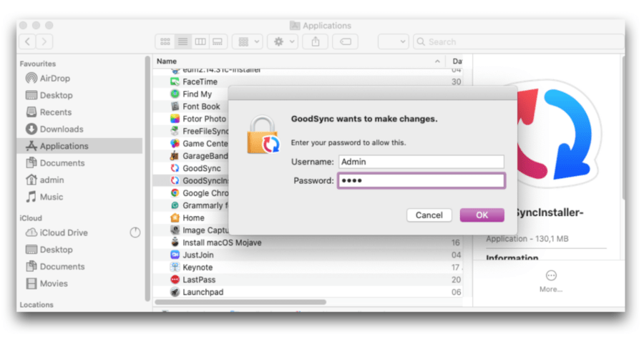
Task: Click the sidebar vertical scrollbar
Action: click(x=147, y=179)
